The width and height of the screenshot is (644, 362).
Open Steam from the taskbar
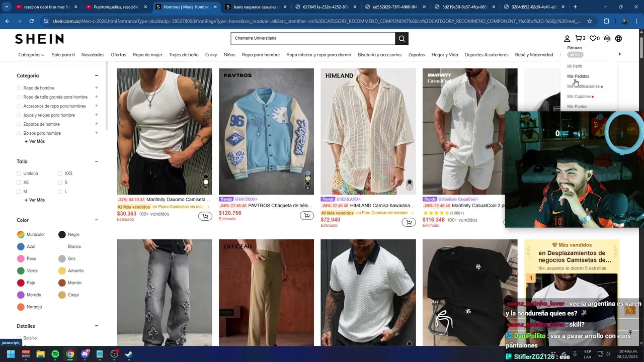[x=129, y=354]
